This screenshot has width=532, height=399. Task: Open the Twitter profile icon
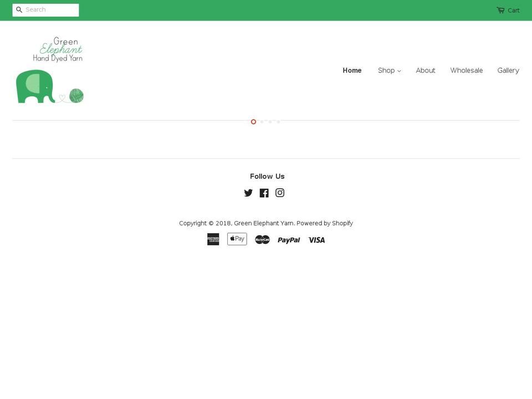248,193
